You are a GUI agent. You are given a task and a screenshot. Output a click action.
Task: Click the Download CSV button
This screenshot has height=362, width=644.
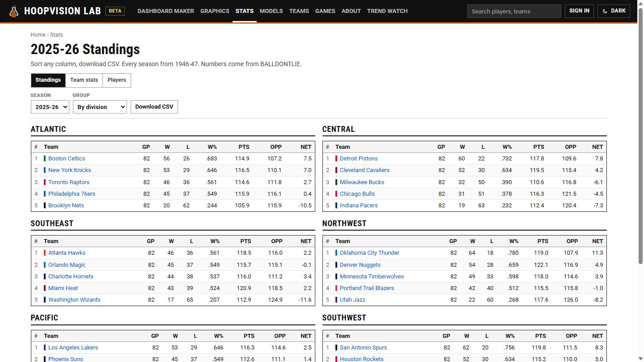(154, 107)
